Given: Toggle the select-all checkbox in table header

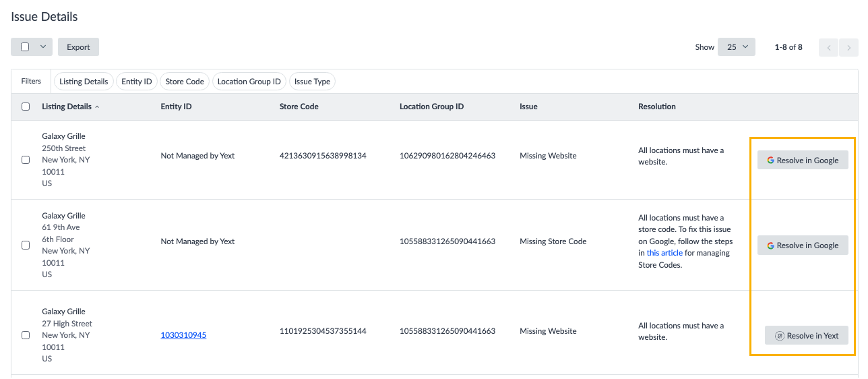Looking at the screenshot, I should pyautogui.click(x=26, y=107).
